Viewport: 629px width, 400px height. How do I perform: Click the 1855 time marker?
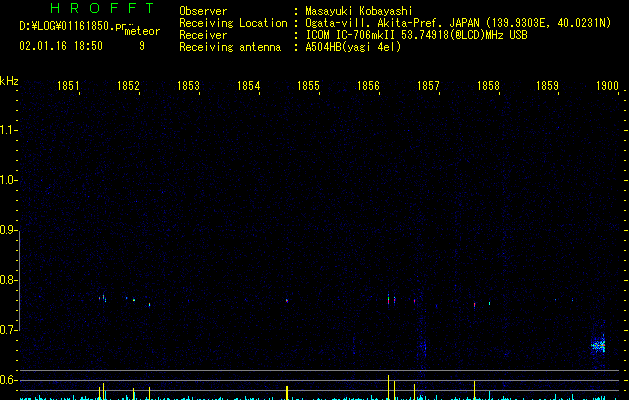[x=308, y=86]
